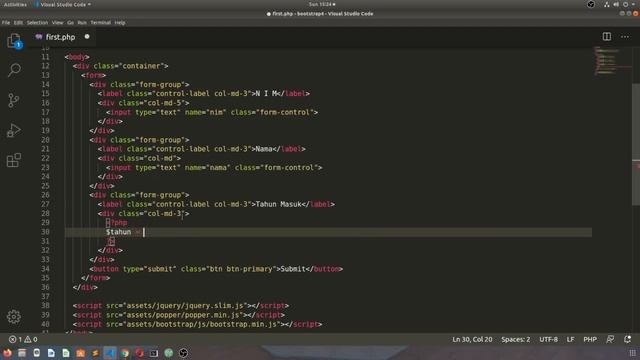Click the body tag on line 11
The height and width of the screenshot is (360, 640).
(x=77, y=57)
